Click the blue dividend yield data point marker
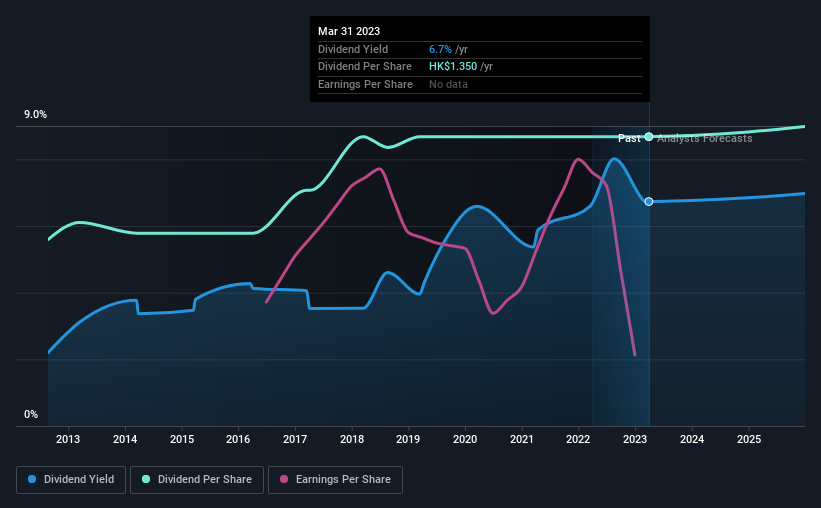The height and width of the screenshot is (508, 821). pos(649,202)
